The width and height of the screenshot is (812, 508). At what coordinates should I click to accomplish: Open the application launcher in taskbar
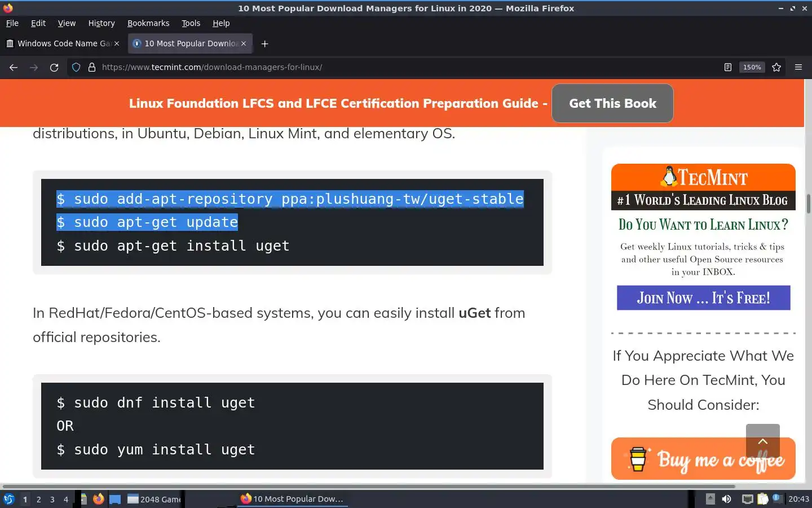click(x=9, y=499)
